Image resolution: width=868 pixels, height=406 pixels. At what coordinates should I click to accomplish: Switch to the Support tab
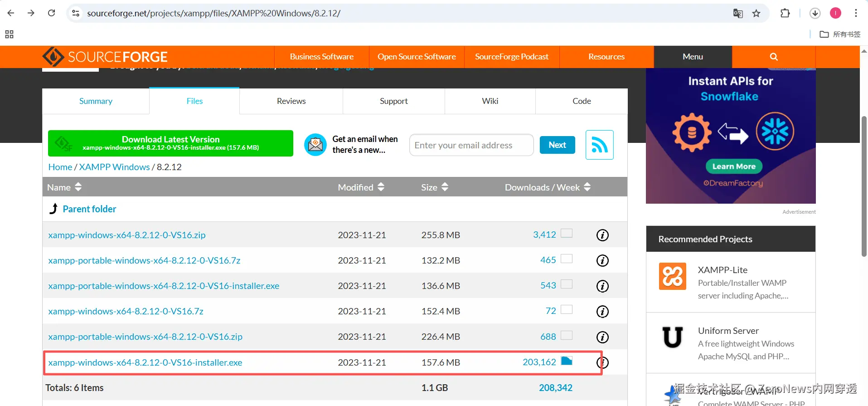394,101
